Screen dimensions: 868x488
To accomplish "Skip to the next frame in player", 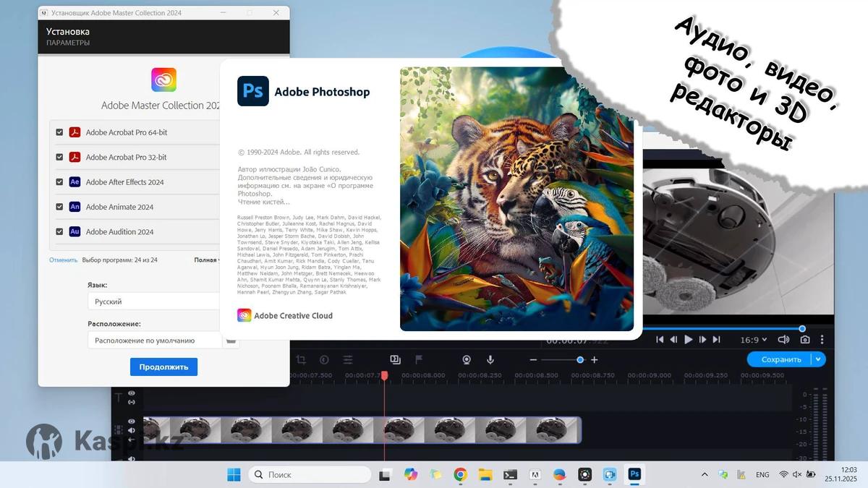I will tap(702, 339).
